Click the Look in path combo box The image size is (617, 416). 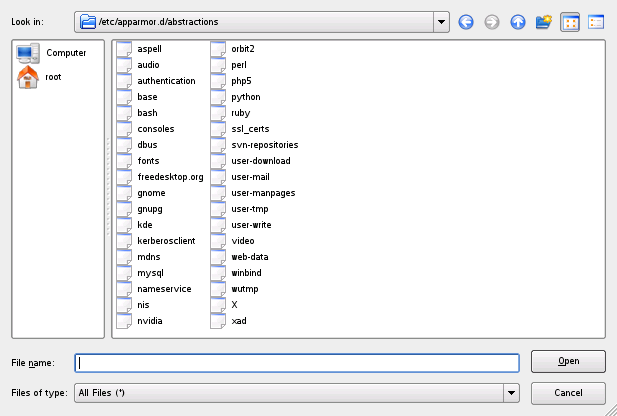(262, 22)
